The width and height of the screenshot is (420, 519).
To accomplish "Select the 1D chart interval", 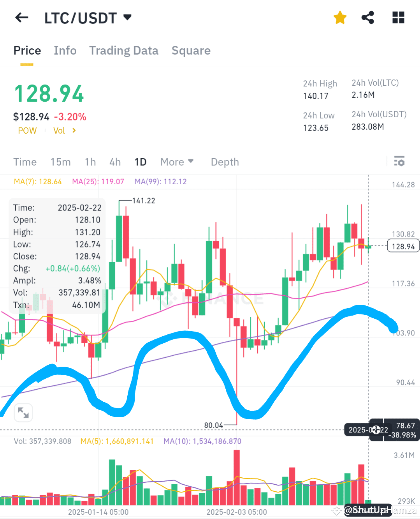I will click(x=141, y=162).
